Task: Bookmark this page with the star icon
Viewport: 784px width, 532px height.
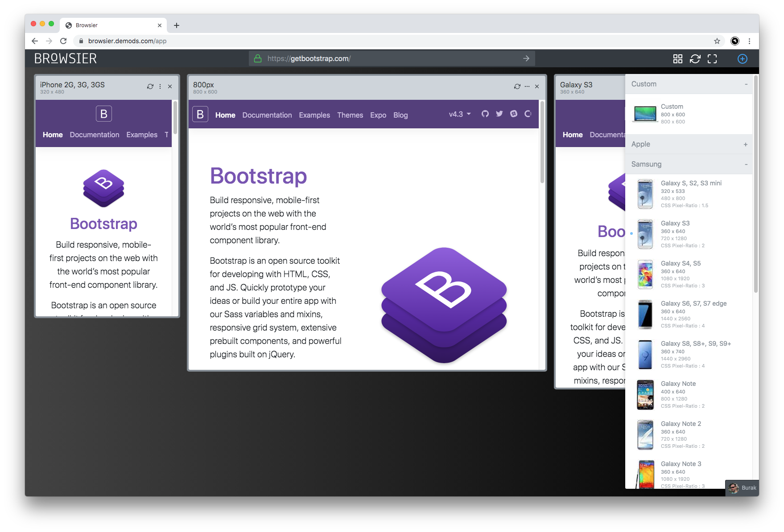Action: (x=717, y=41)
